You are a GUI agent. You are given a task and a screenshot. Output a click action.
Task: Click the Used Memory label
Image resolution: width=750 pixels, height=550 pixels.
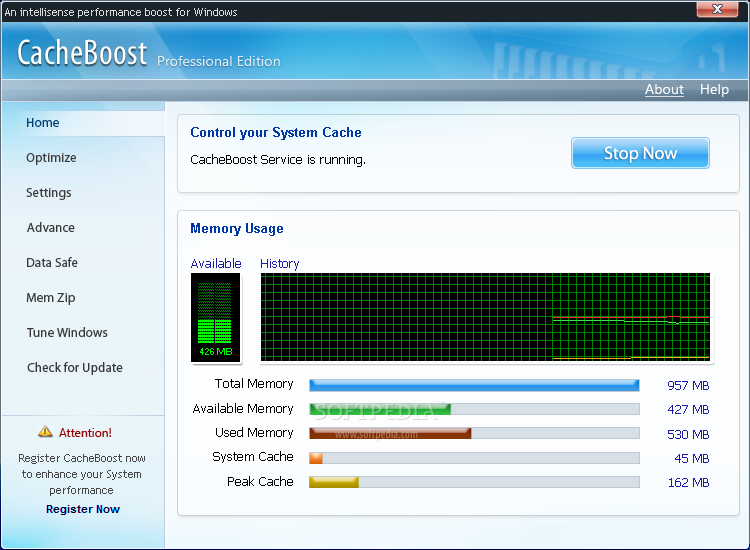[254, 433]
